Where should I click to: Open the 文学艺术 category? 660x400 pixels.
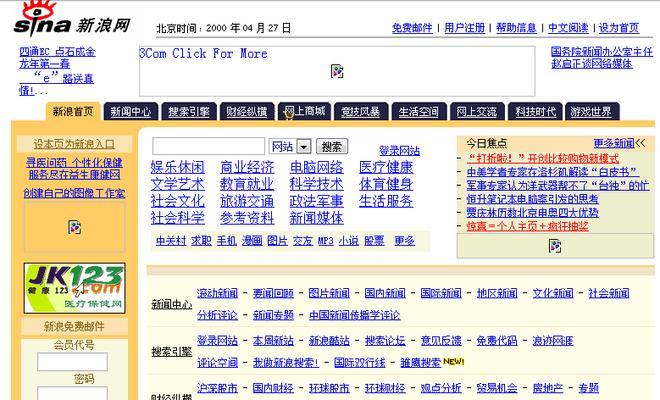[178, 184]
